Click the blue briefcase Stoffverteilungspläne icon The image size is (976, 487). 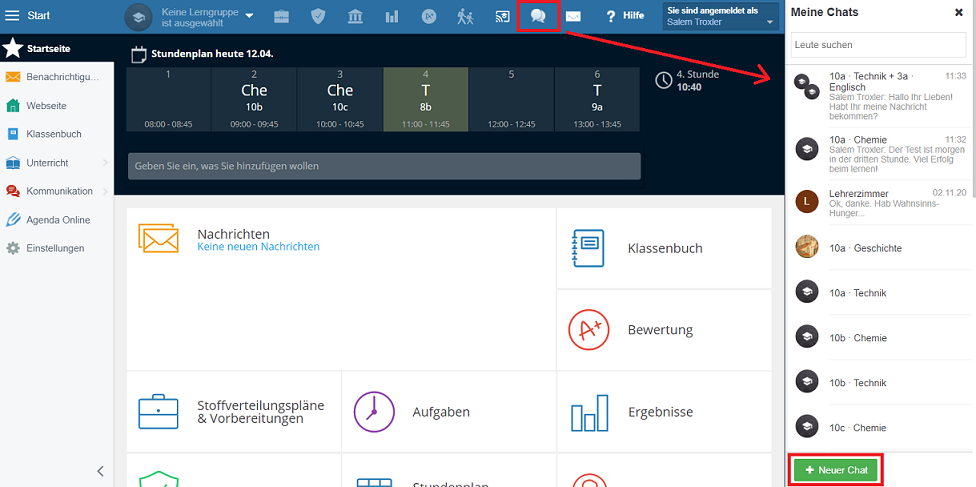point(158,412)
